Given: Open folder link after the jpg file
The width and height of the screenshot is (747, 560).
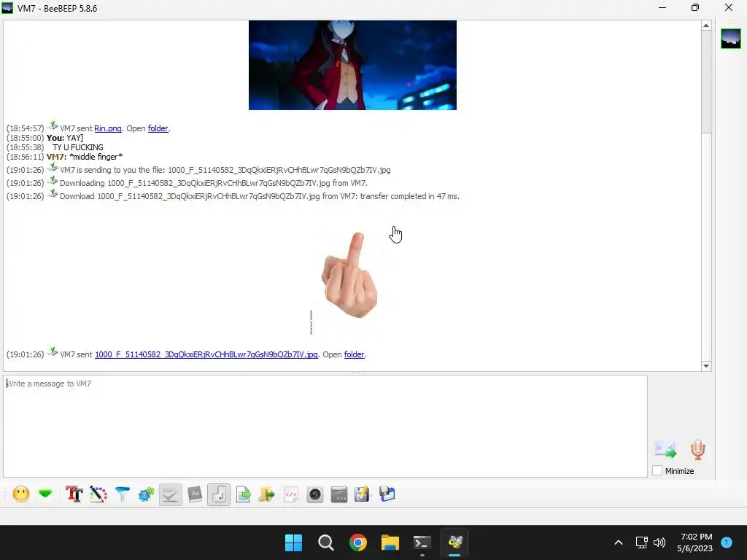Looking at the screenshot, I should [354, 354].
